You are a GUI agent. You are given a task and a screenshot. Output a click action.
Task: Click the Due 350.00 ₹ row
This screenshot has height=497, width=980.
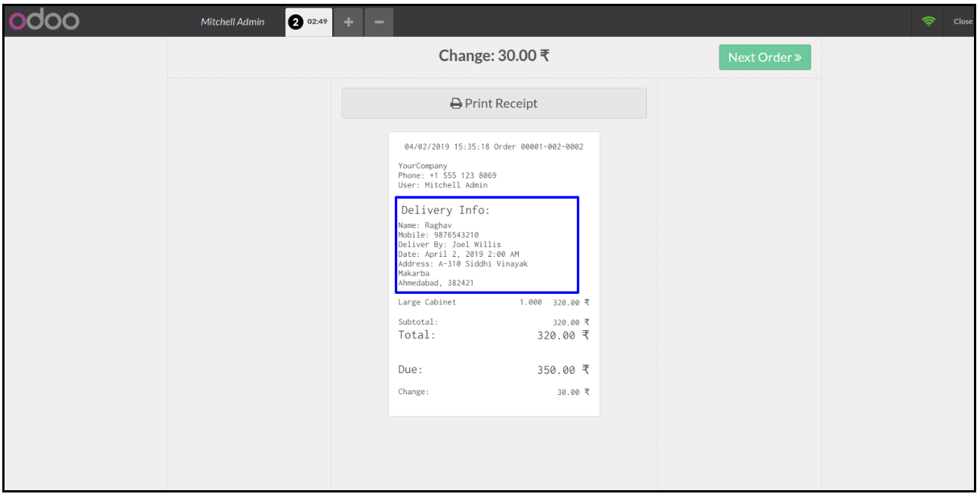(x=494, y=369)
